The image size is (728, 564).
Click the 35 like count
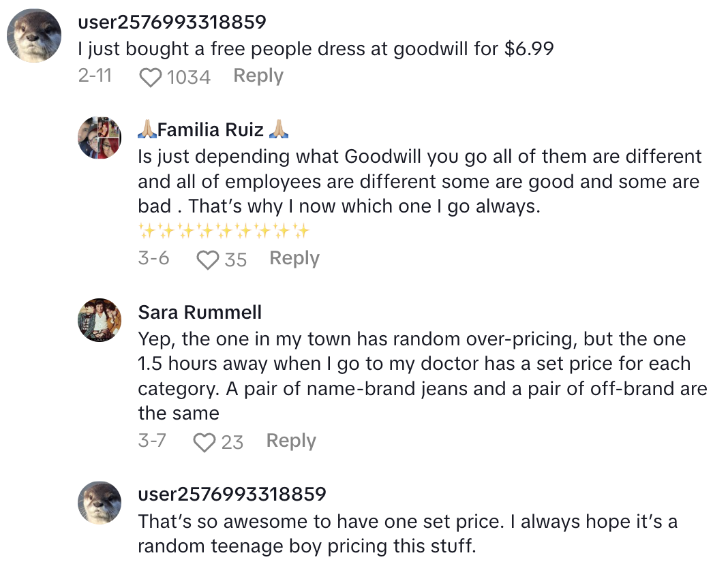[x=235, y=260]
